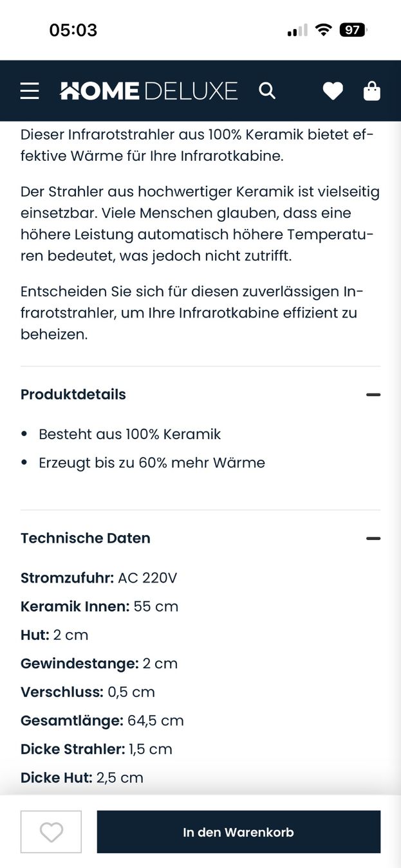
Task: Collapse the Produktdetails section
Action: (373, 394)
